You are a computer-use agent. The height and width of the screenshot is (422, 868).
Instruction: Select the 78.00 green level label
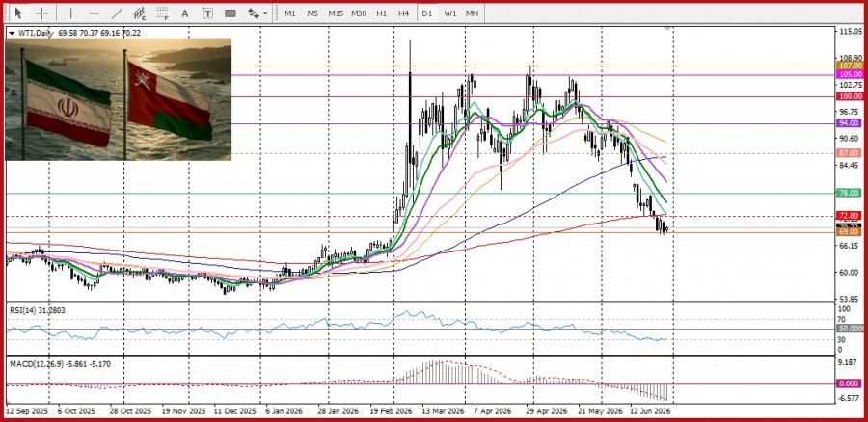851,193
